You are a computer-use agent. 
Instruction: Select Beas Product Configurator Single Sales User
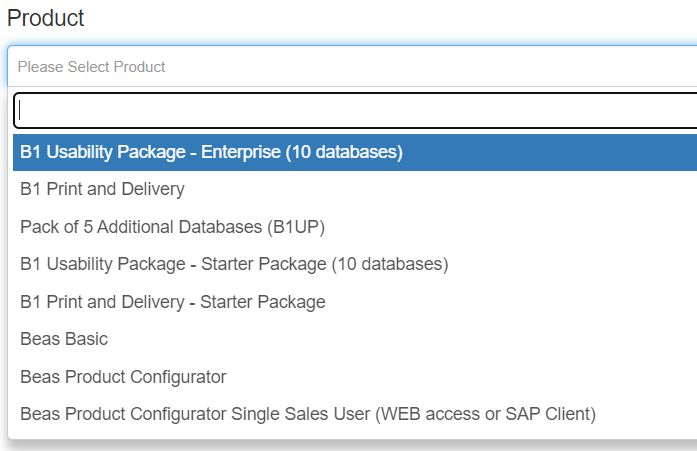355,414
